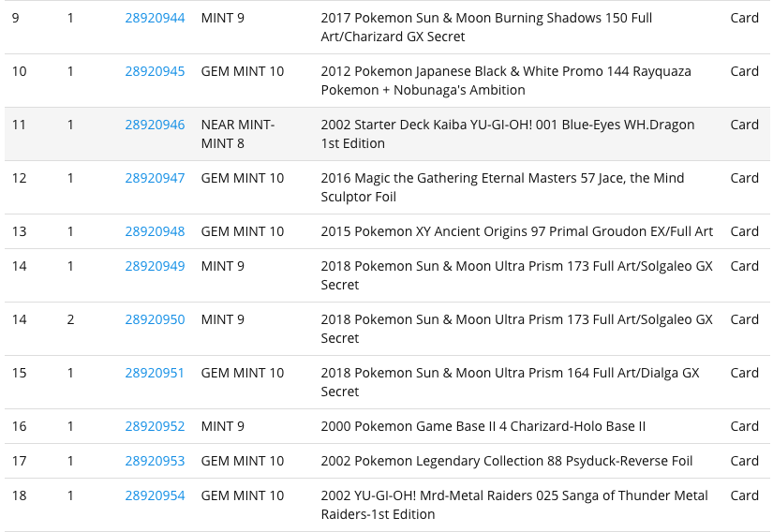Select the Blue-Eyes WH.Dragon 1st Edition description
Screen dimensions: 773x532
[508, 134]
